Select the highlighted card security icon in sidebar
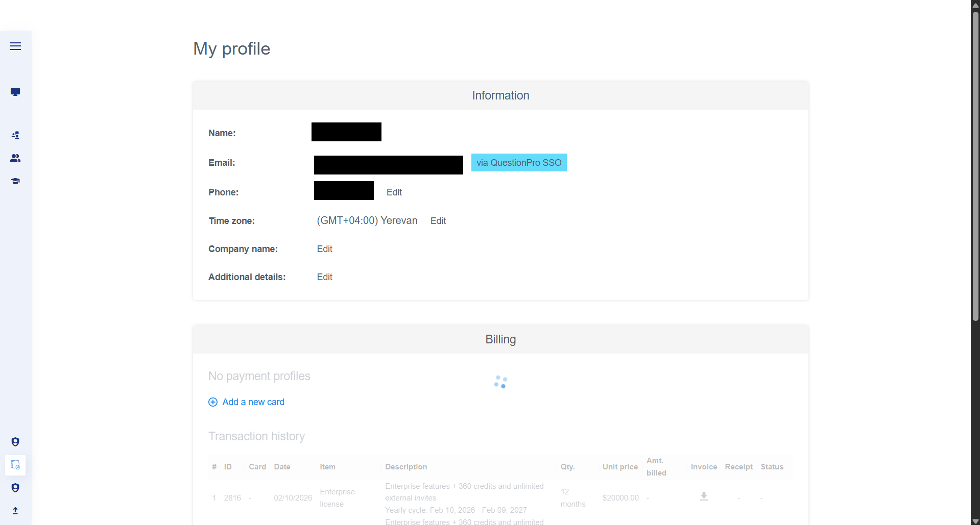The width and height of the screenshot is (980, 525). [x=15, y=465]
